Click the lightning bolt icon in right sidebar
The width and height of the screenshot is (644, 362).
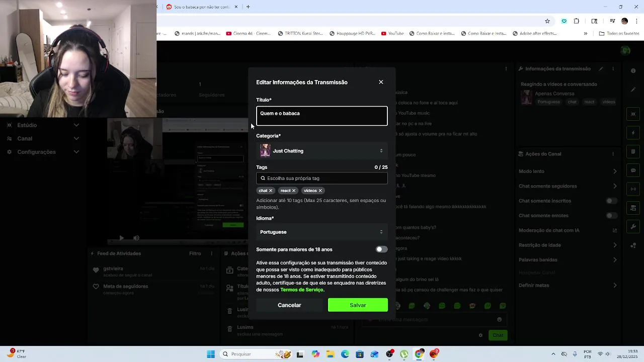[633, 133]
